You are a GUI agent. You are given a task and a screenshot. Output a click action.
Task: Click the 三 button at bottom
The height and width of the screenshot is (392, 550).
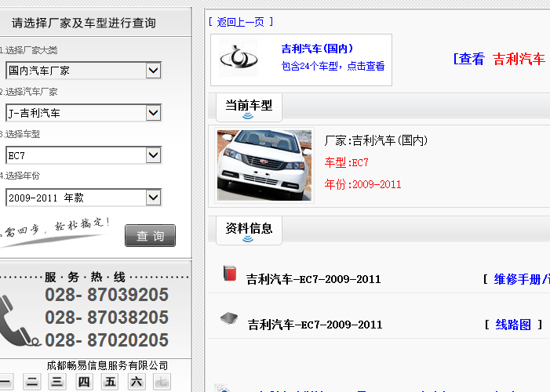click(56, 382)
